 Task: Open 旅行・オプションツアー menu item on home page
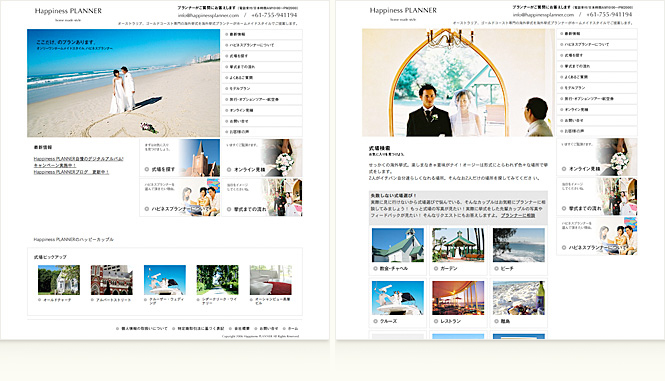point(262,99)
